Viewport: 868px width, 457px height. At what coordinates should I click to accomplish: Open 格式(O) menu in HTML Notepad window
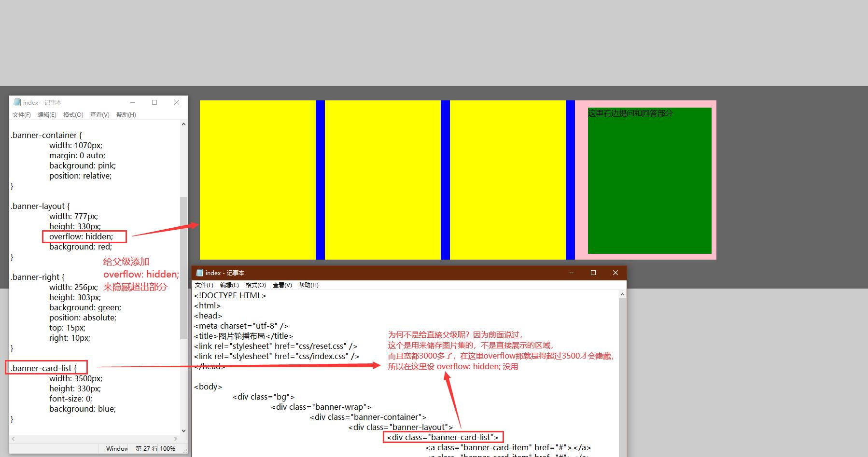(256, 285)
